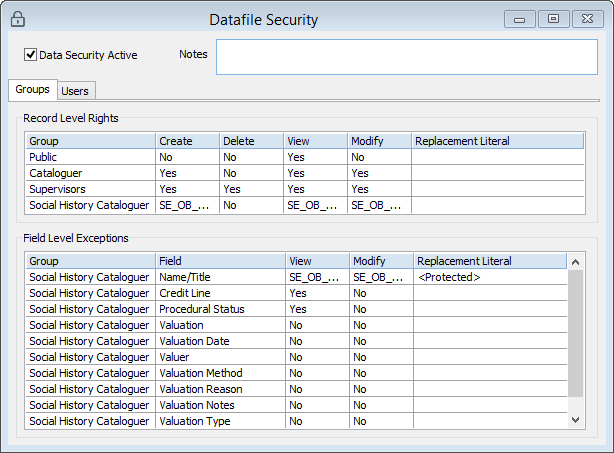The height and width of the screenshot is (453, 614).
Task: Click Valuation Notes' View value No
Action: (318, 405)
